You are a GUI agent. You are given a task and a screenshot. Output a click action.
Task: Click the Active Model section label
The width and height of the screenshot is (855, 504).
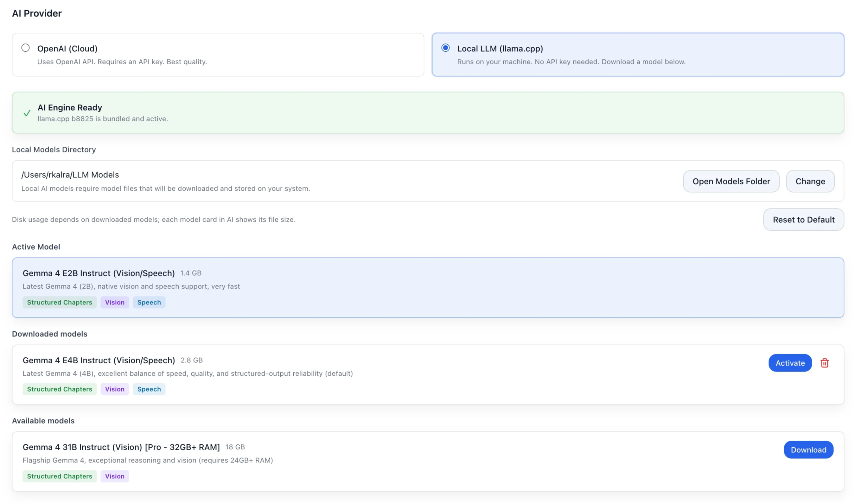36,247
